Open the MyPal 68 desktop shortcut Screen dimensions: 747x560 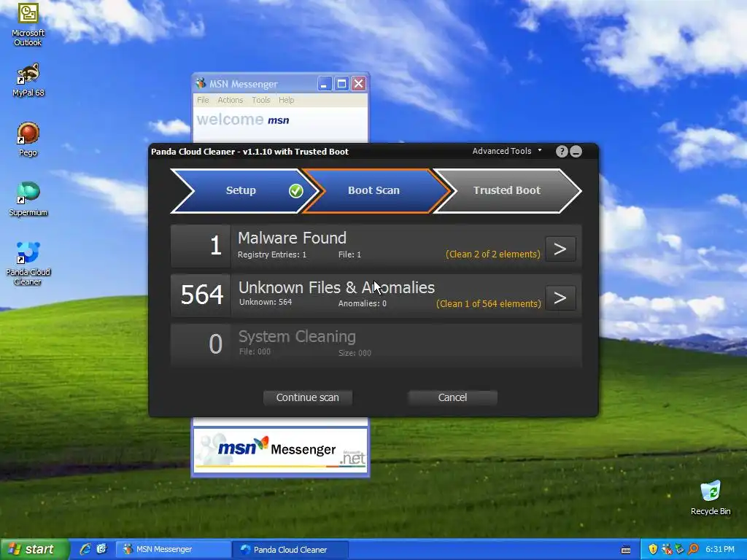pos(28,79)
